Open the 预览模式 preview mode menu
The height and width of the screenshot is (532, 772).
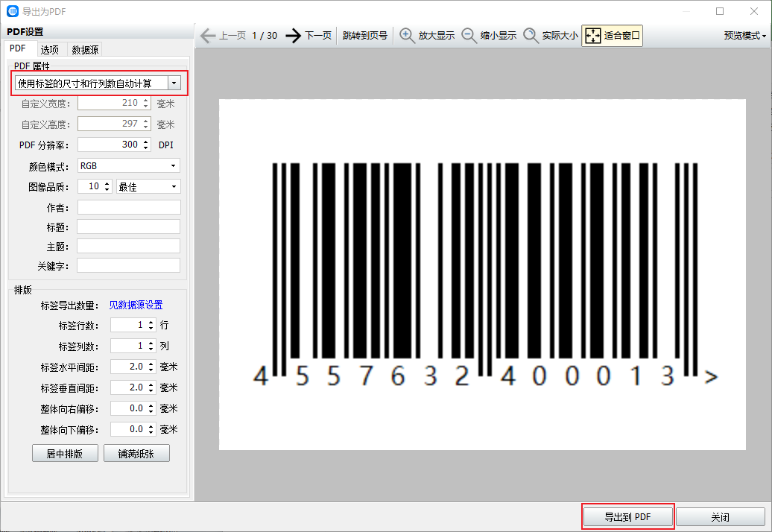coord(745,36)
